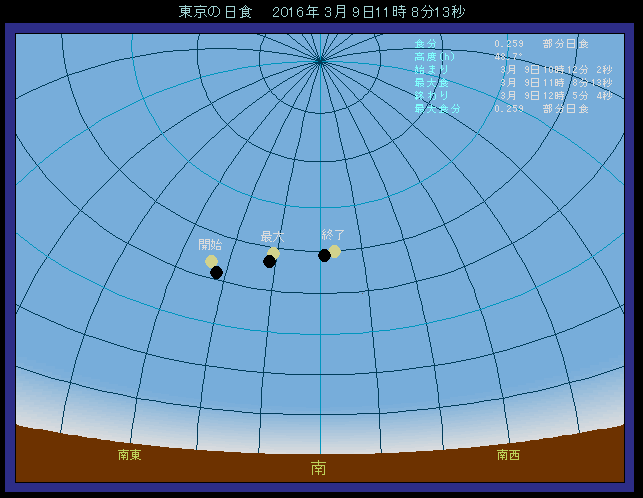Click the 食分 value row in info panel

501,44
